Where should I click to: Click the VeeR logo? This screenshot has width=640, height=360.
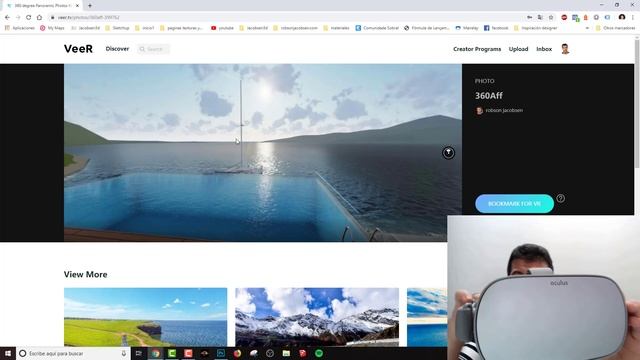click(x=78, y=49)
